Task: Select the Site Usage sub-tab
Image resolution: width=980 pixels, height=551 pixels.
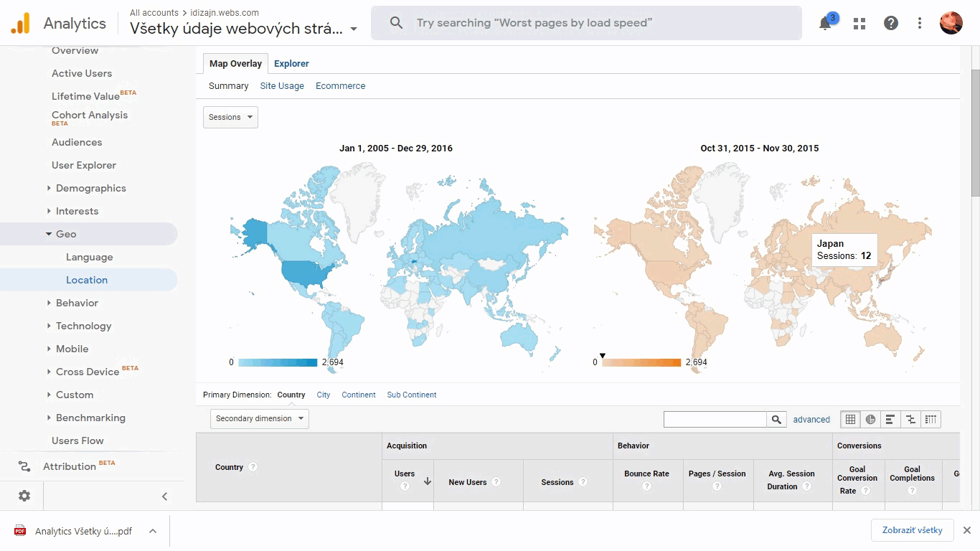Action: (x=282, y=86)
